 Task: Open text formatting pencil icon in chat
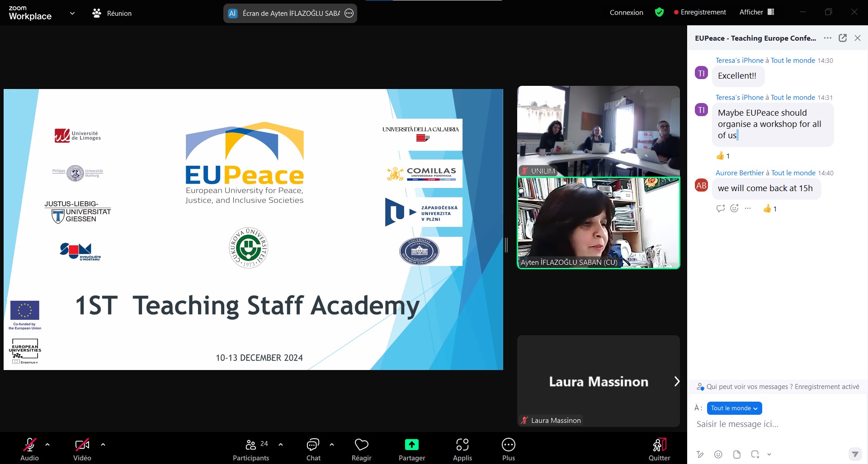tap(700, 454)
